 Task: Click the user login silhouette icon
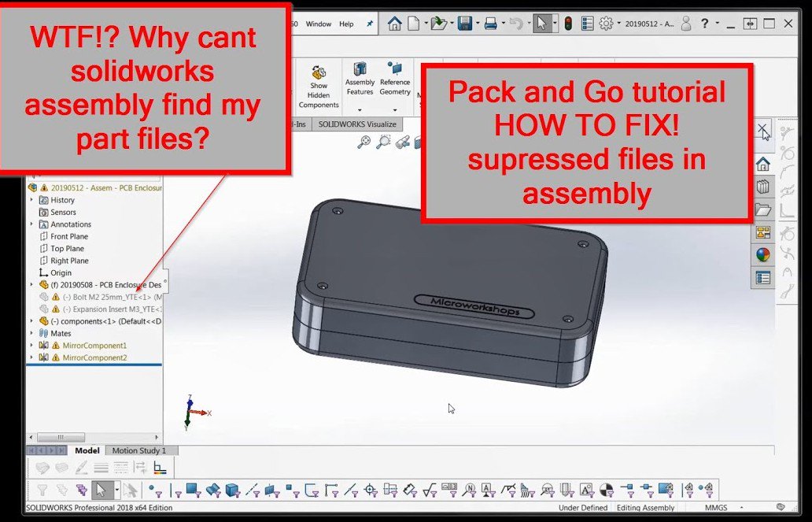[x=686, y=24]
